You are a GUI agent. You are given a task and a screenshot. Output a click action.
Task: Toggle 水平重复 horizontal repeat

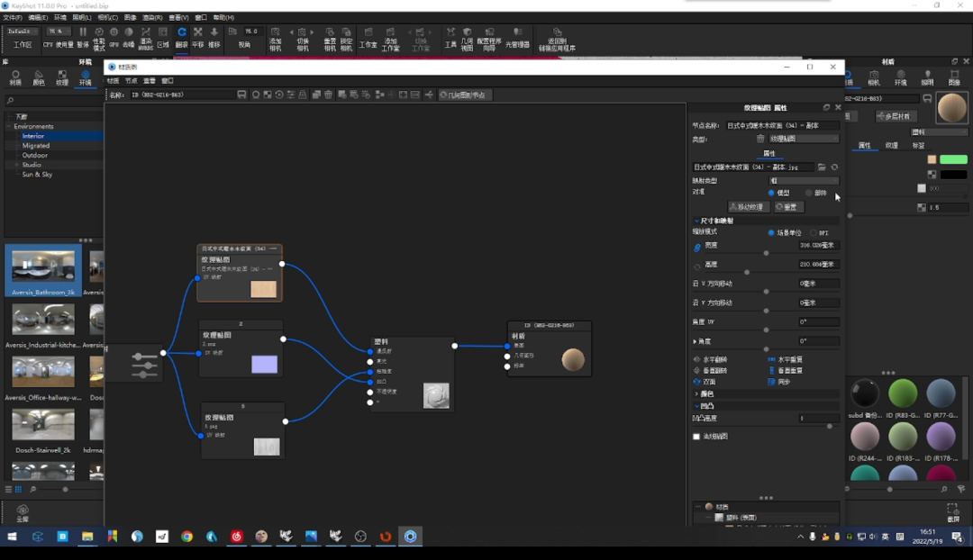(785, 360)
